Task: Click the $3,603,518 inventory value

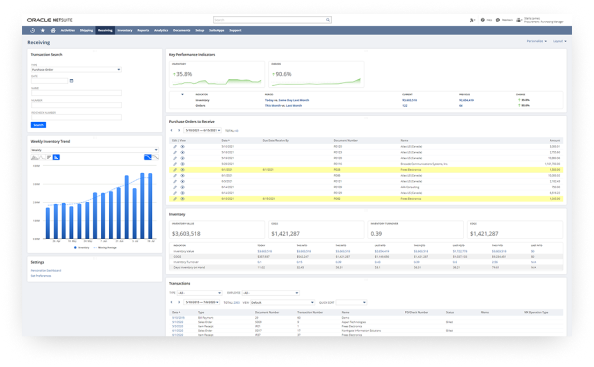Action: (x=186, y=234)
